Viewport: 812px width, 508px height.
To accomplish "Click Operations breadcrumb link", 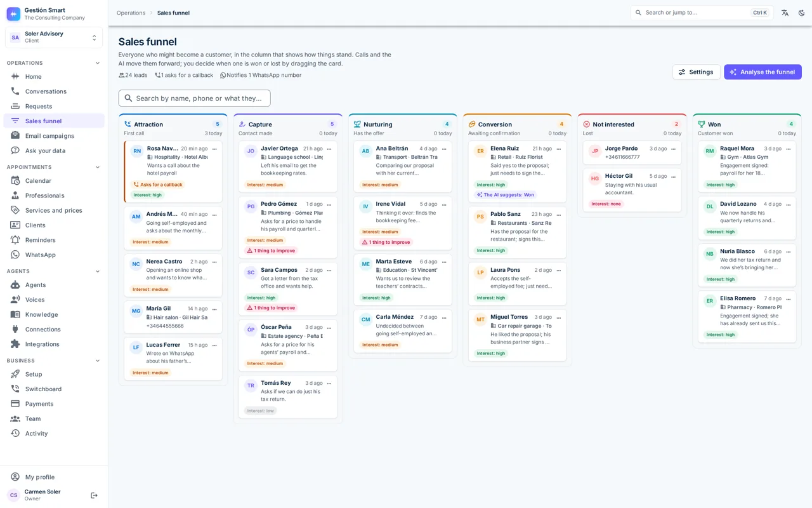I will (131, 13).
